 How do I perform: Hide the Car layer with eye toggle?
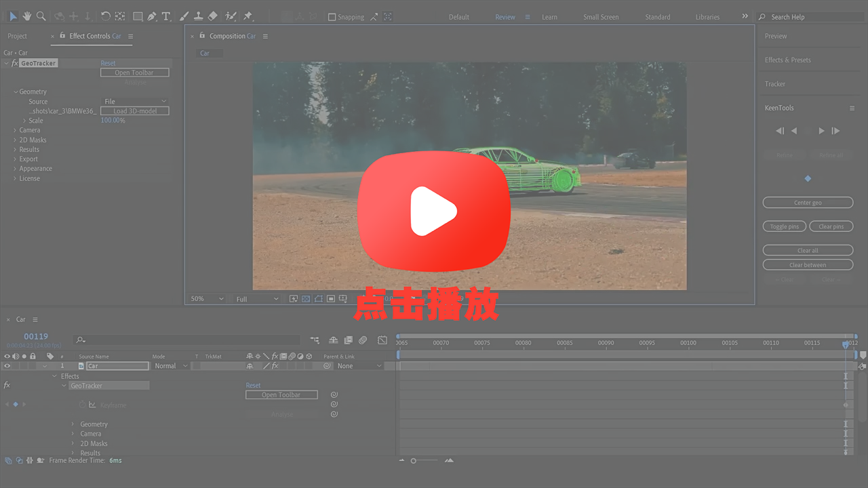click(7, 366)
